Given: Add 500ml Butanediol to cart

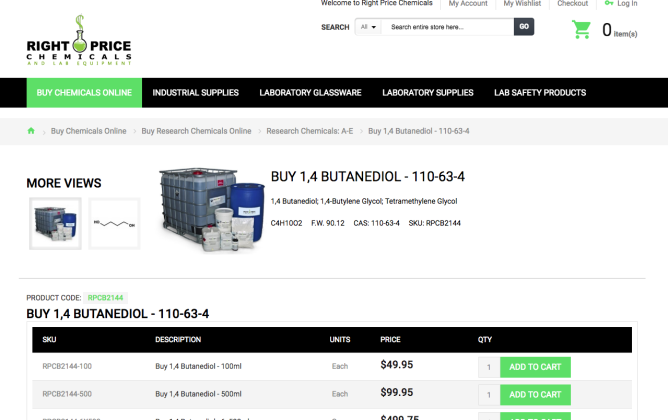Looking at the screenshot, I should point(535,395).
